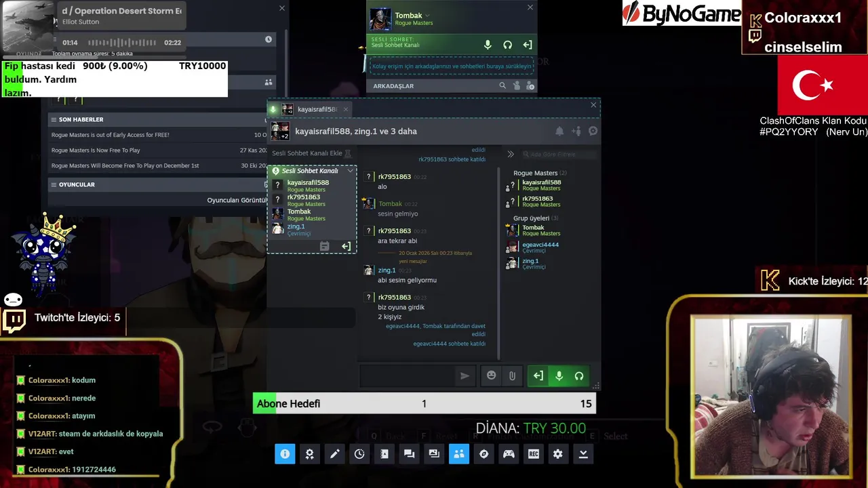Open the guides book icon in overlay toolbar
This screenshot has height=488, width=868.
[x=384, y=454]
